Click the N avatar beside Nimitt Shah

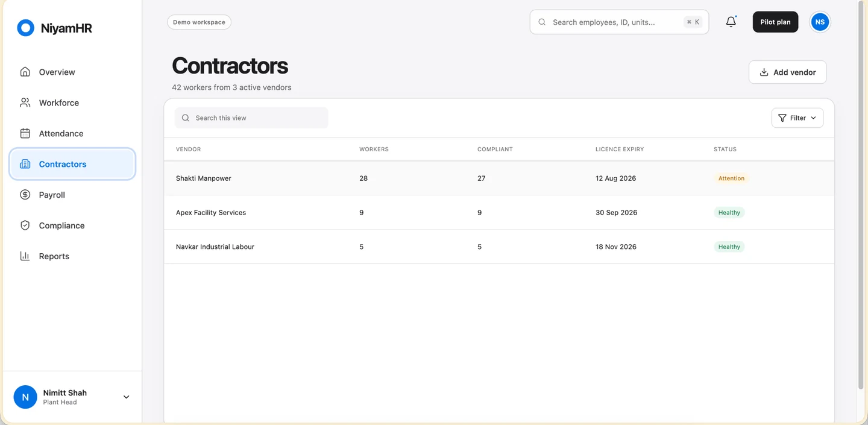[25, 397]
